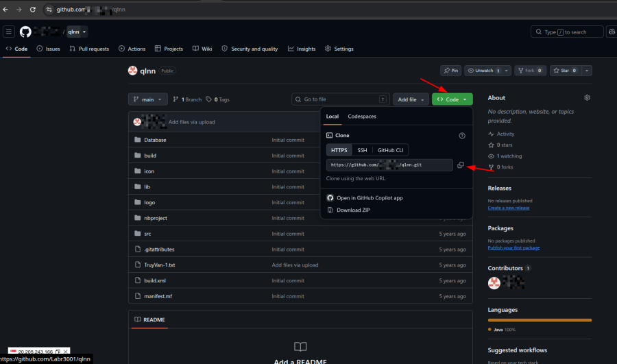Fork the repository with Fork button
Image resolution: width=617 pixels, height=364 pixels.
[530, 71]
